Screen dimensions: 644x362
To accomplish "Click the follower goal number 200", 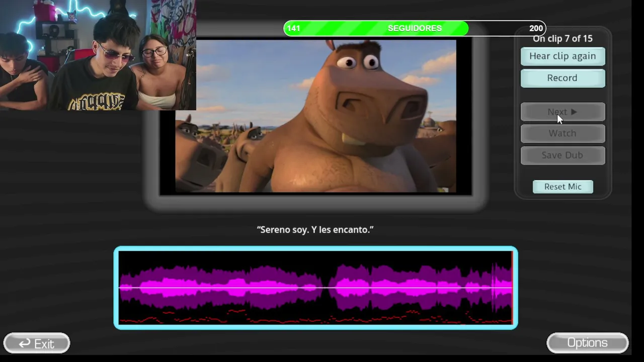I will pyautogui.click(x=536, y=29).
